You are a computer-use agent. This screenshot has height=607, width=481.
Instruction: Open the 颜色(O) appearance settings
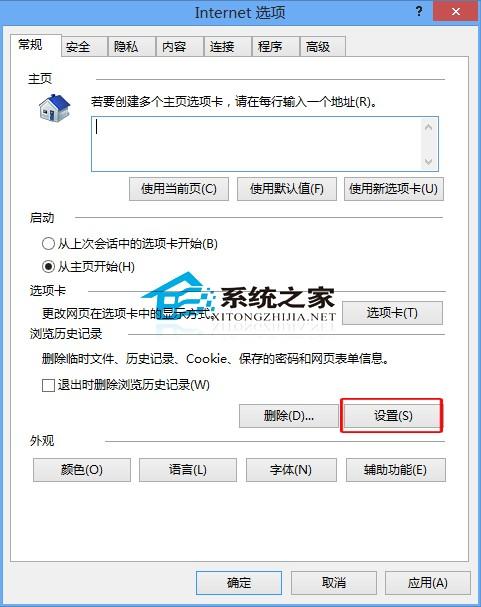click(x=82, y=470)
